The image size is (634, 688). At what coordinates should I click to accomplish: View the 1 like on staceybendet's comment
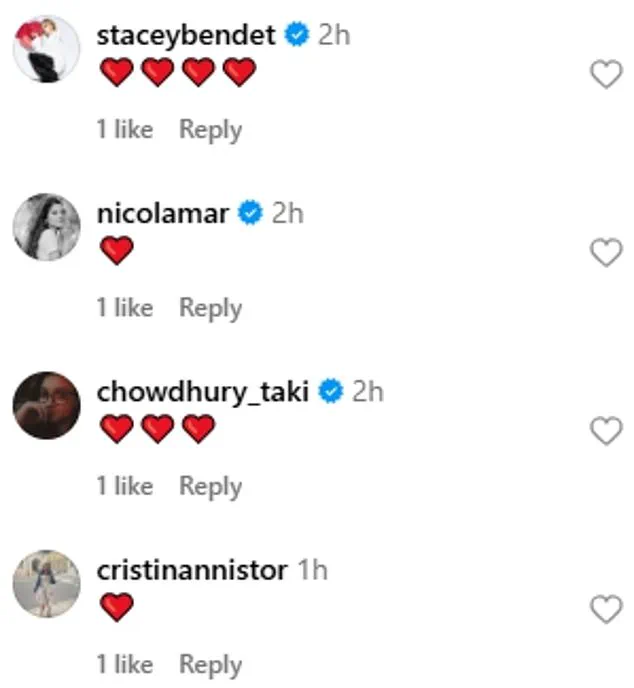(x=125, y=130)
